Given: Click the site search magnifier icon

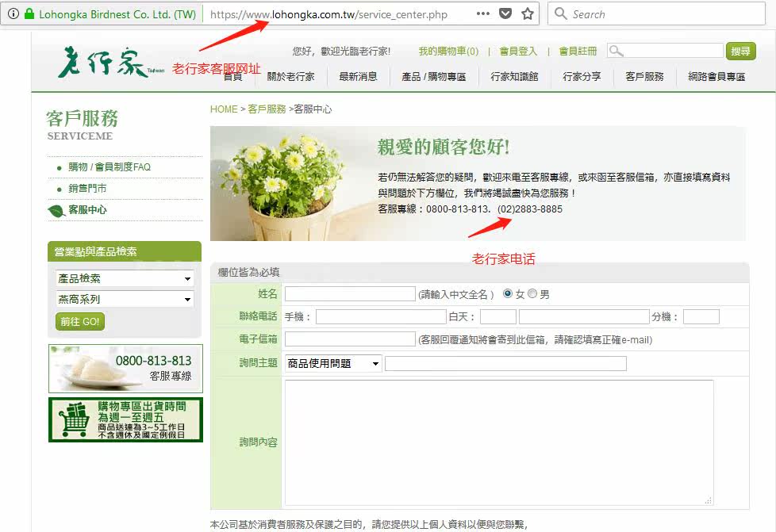Looking at the screenshot, I should point(616,51).
